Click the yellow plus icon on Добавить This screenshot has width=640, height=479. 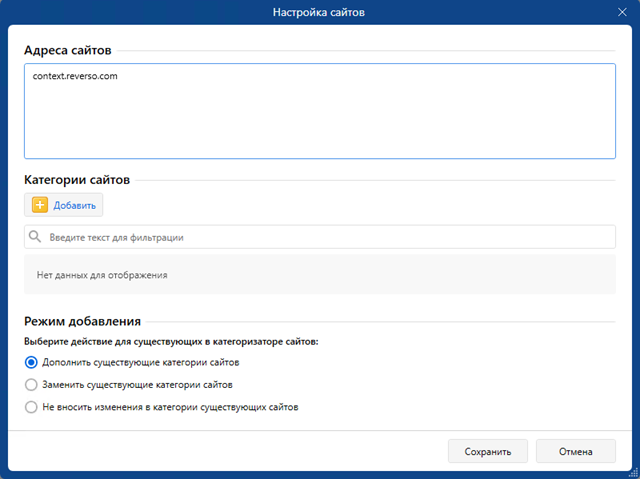[x=40, y=205]
